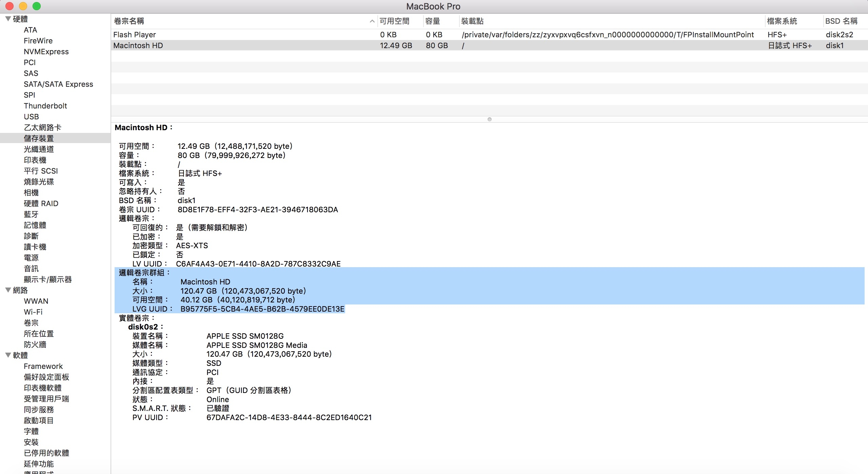
Task: Open 已停用的軟體 in the sidebar
Action: pos(46,453)
